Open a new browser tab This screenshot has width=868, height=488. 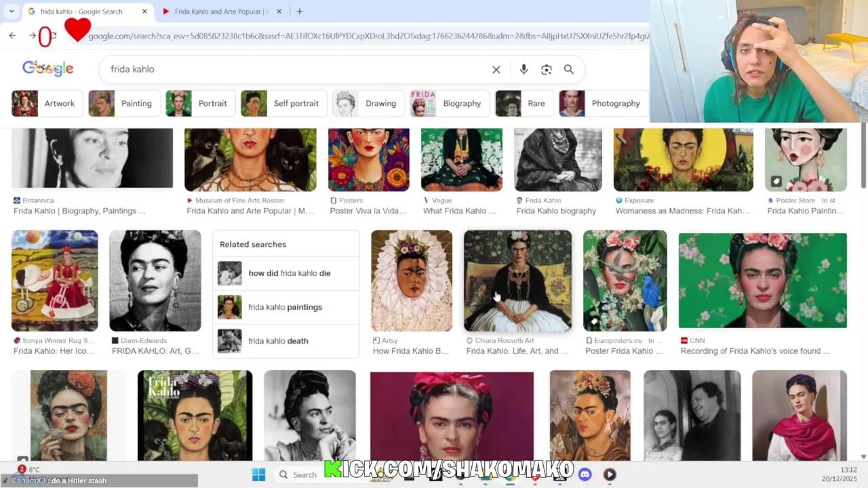[x=299, y=12]
